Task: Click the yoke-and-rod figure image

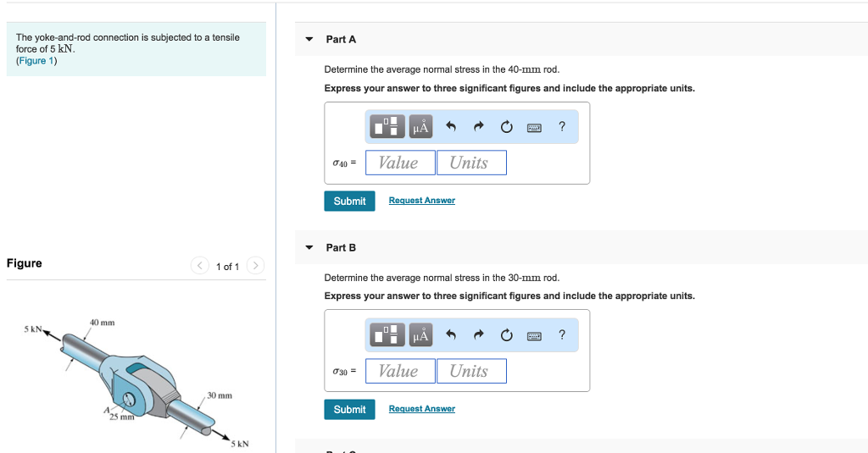Action: [x=136, y=381]
